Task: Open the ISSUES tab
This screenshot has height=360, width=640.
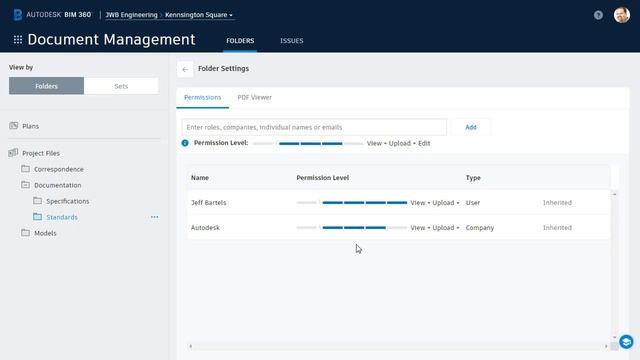Action: coord(291,41)
